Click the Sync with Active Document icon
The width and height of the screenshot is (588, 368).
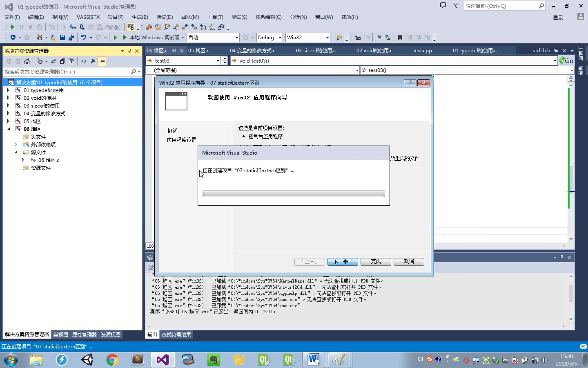coord(53,61)
